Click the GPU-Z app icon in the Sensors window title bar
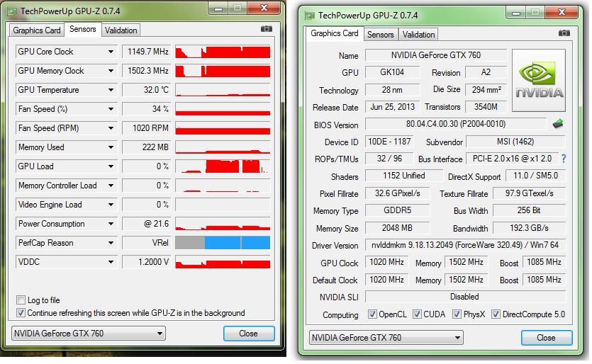Image resolution: width=592 pixels, height=364 pixels. 12,11
